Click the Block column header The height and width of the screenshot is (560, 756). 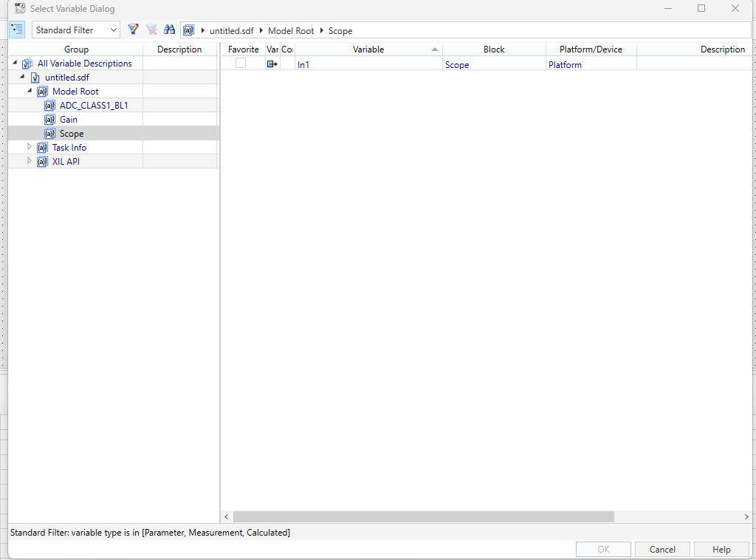click(494, 49)
